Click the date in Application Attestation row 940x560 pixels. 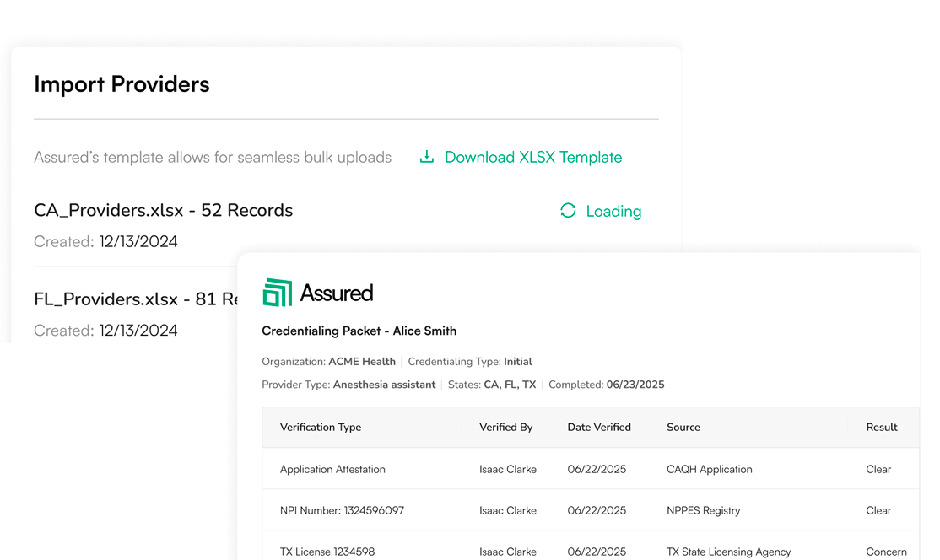pos(597,469)
